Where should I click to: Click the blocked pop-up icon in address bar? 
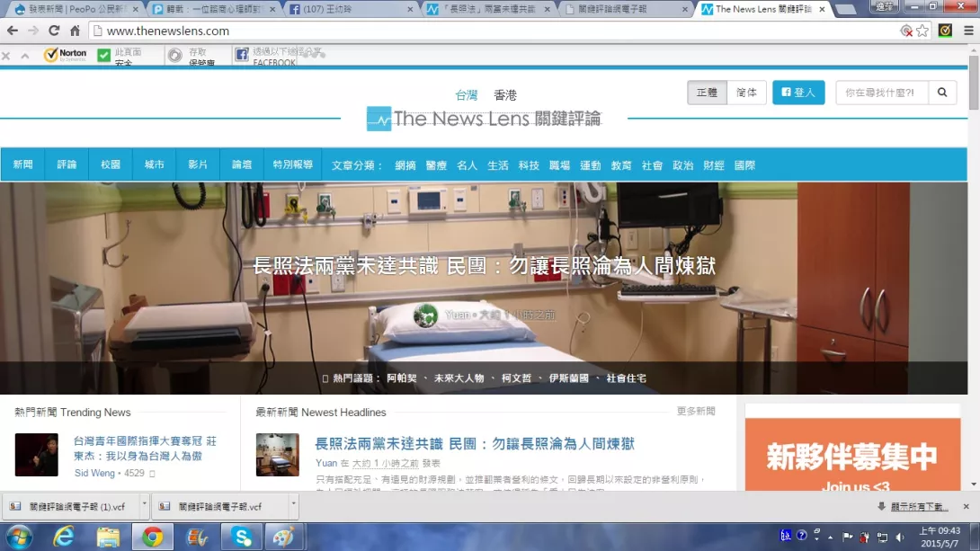click(906, 31)
